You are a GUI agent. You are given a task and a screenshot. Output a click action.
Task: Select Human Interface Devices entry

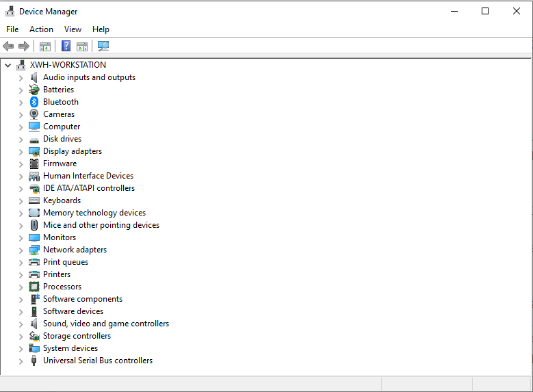[x=88, y=176]
